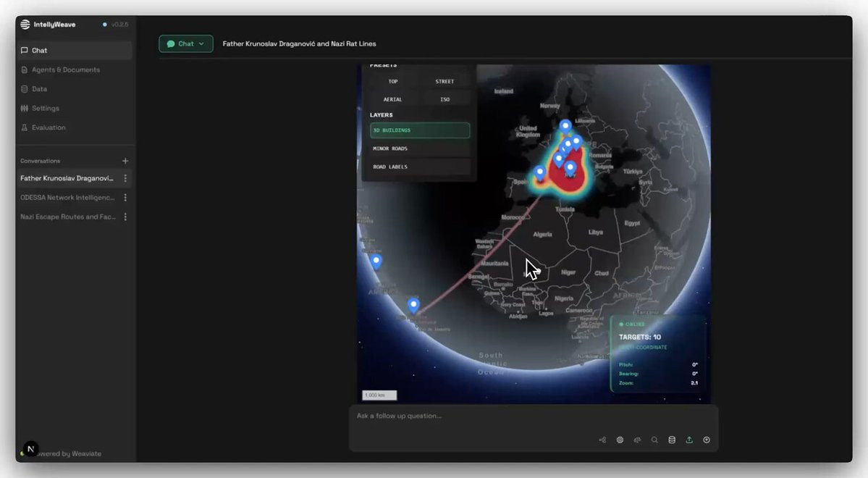Click the southernmost pin inside the red heatmap

[x=570, y=168]
